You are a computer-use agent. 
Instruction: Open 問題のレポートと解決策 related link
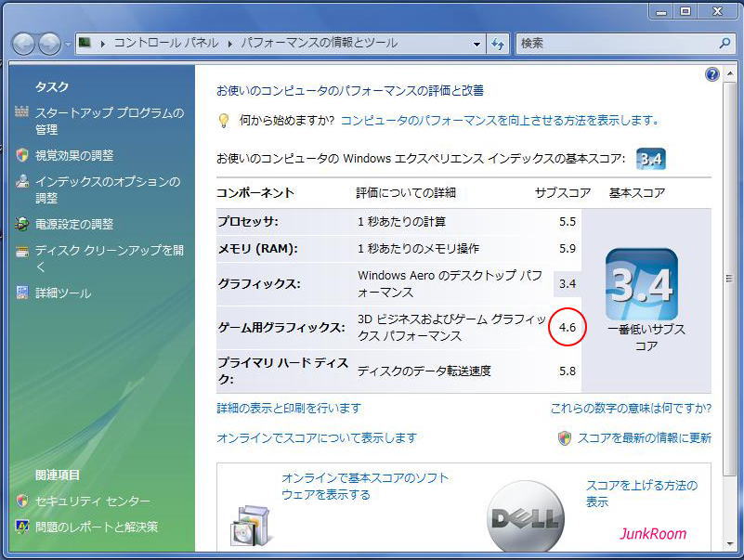click(x=97, y=527)
